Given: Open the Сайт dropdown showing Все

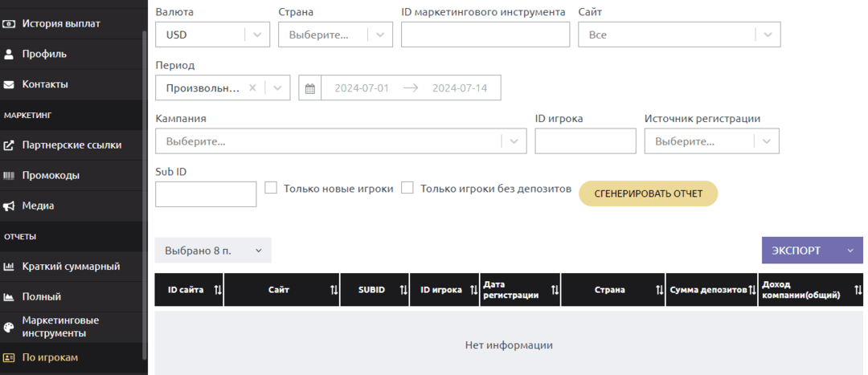Looking at the screenshot, I should (x=679, y=35).
